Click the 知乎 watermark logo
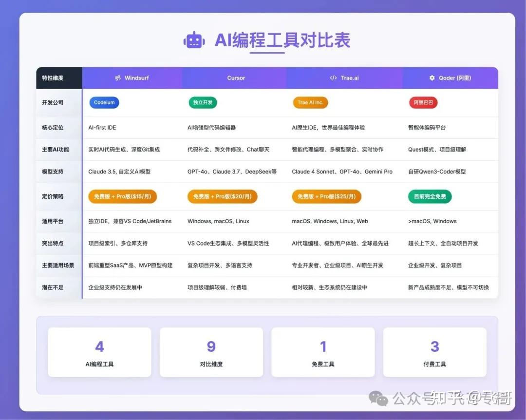The image size is (526, 420). pyautogui.click(x=447, y=398)
